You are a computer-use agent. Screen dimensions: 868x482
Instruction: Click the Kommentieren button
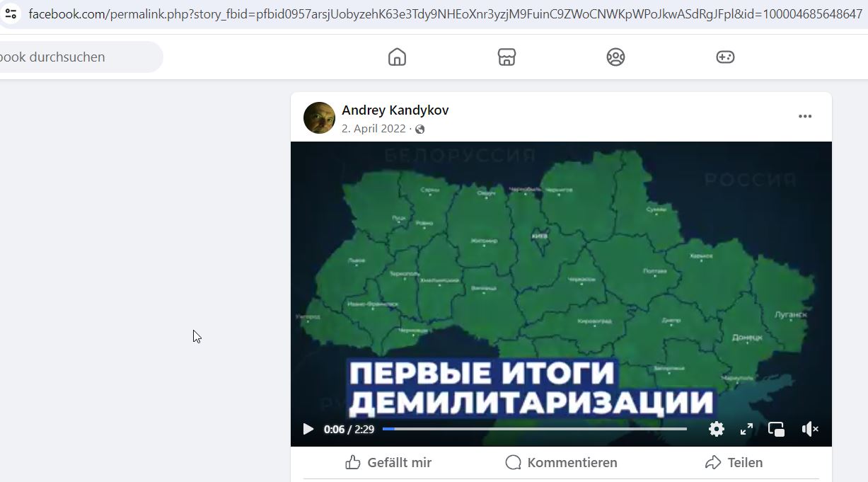(562, 463)
